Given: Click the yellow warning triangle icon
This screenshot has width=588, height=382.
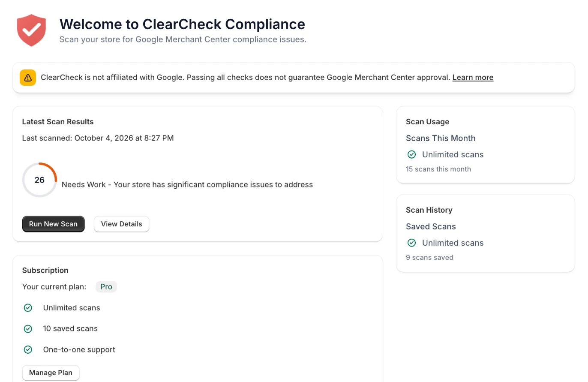Looking at the screenshot, I should pyautogui.click(x=28, y=78).
